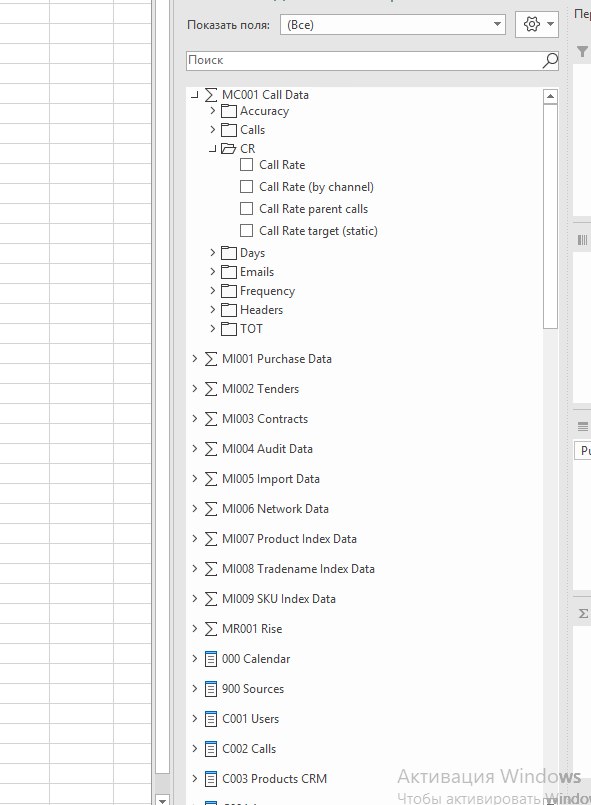Click table icon of C003 Products CRM
The image size is (591, 805).
tap(211, 779)
